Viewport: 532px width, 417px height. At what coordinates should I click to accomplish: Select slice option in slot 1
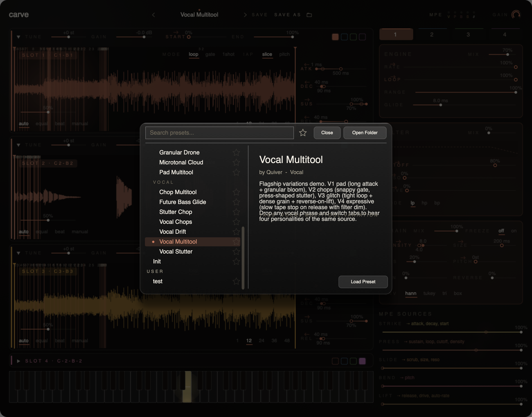(x=267, y=54)
